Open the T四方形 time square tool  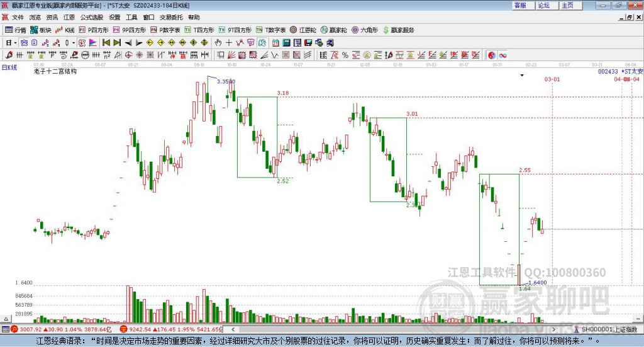pos(199,30)
